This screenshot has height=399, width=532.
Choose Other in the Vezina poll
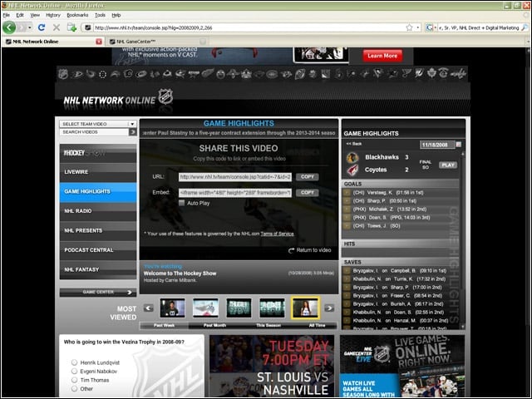pyautogui.click(x=74, y=389)
